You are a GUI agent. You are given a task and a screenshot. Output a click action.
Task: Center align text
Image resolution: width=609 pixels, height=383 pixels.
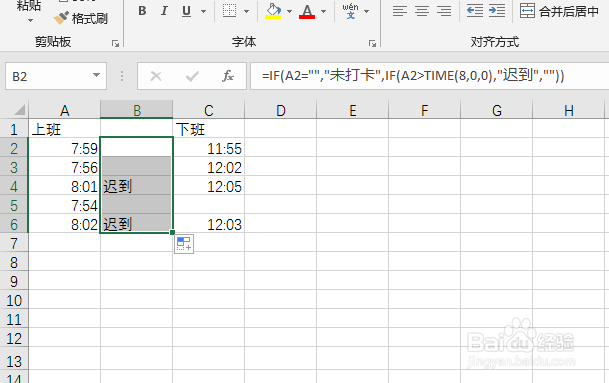click(422, 11)
